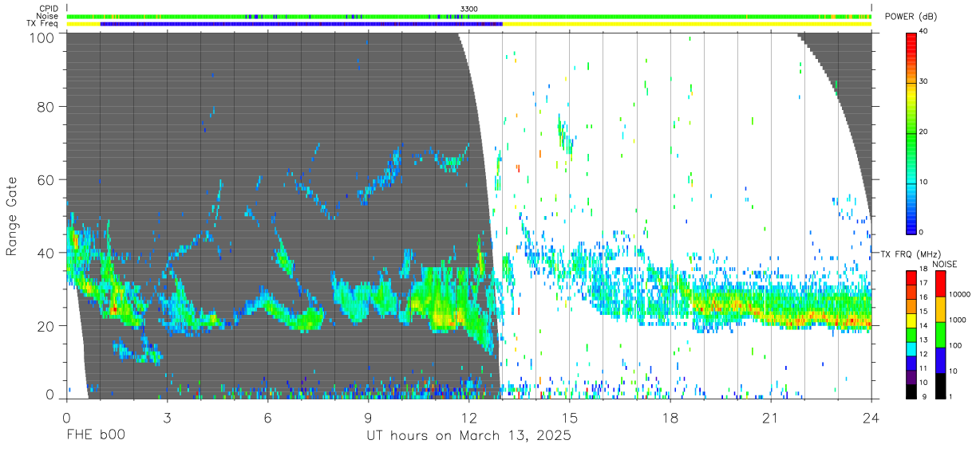Click the 60 tick on Range Gate axis

(x=45, y=179)
